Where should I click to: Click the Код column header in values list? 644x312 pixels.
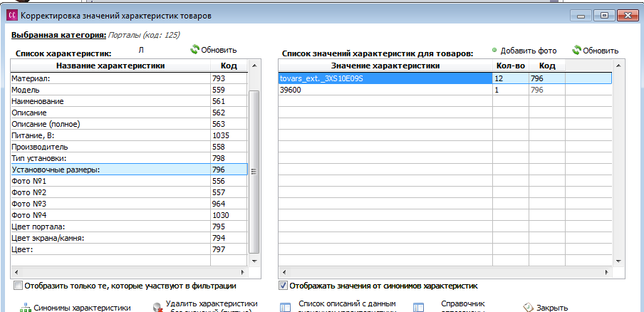tap(546, 66)
